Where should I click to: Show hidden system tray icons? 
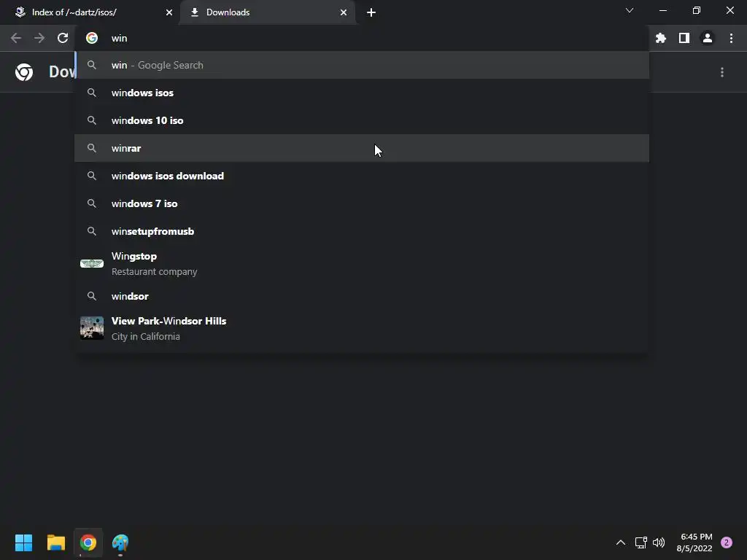pyautogui.click(x=620, y=542)
